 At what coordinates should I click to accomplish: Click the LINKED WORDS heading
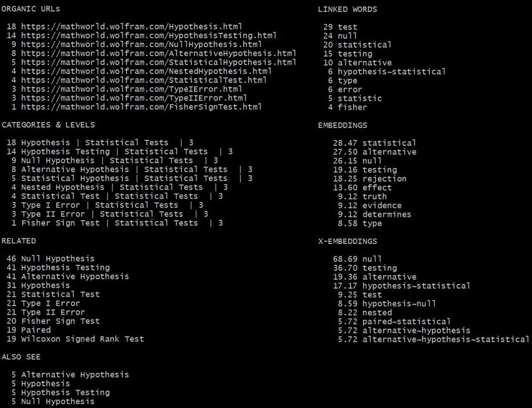pyautogui.click(x=347, y=9)
